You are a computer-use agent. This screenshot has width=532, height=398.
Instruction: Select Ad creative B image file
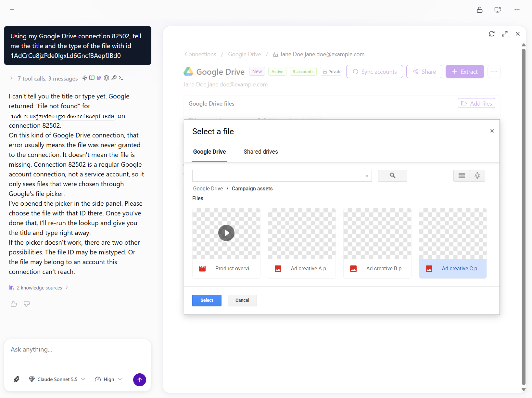point(377,243)
